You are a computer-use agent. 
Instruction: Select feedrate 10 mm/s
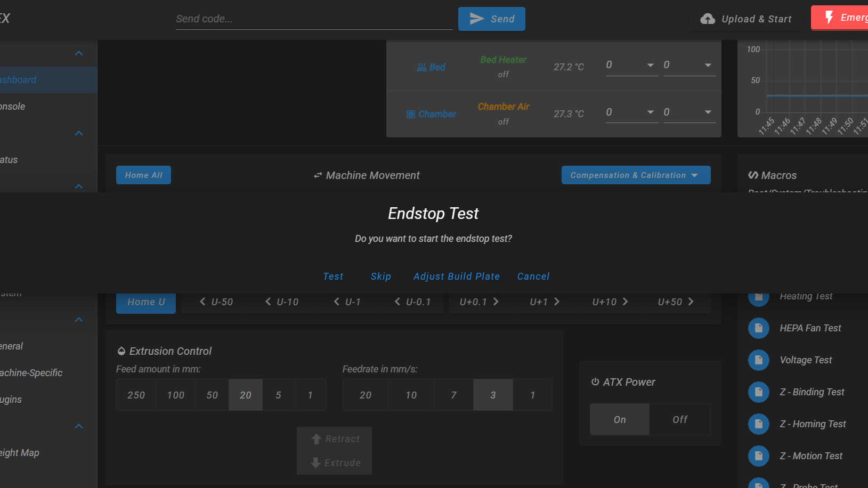[411, 395]
